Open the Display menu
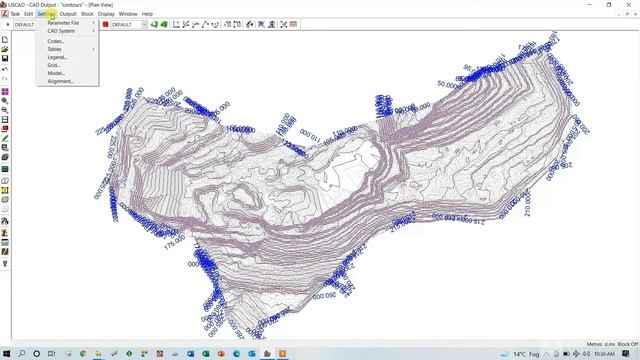 click(x=106, y=14)
